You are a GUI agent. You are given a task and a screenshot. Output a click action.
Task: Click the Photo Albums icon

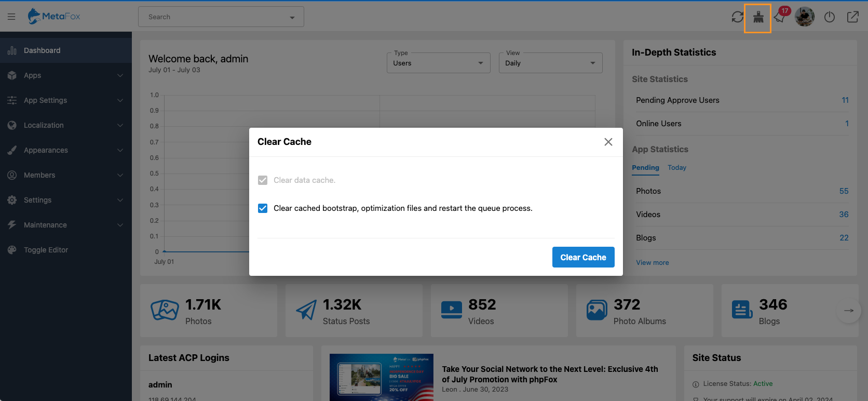[597, 310]
